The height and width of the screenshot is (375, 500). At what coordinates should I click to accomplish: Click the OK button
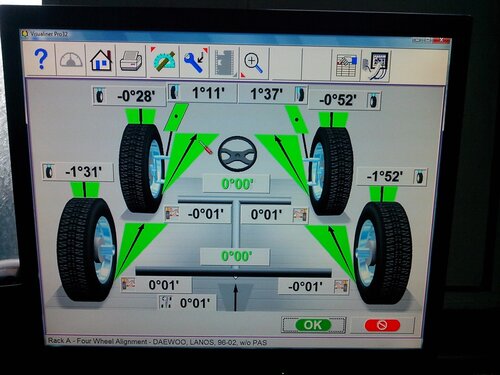(313, 325)
